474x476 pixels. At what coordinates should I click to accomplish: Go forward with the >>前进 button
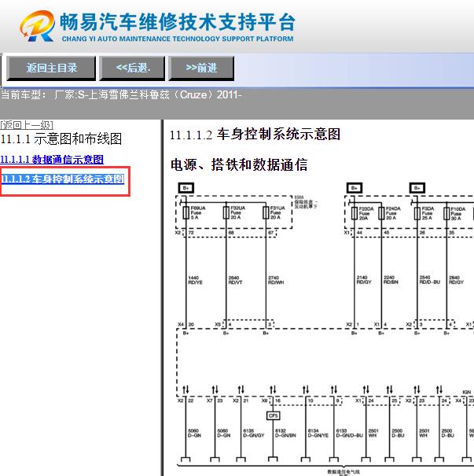pyautogui.click(x=201, y=68)
